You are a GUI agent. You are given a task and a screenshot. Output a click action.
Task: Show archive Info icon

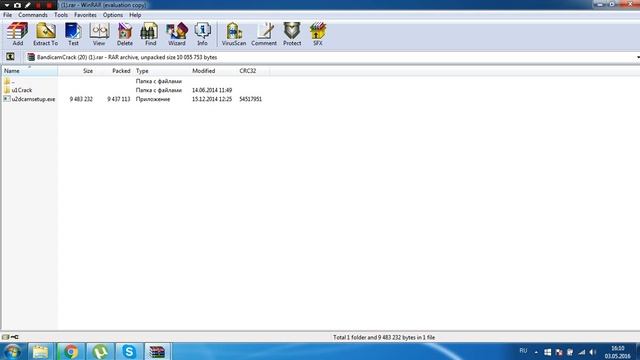click(x=202, y=33)
